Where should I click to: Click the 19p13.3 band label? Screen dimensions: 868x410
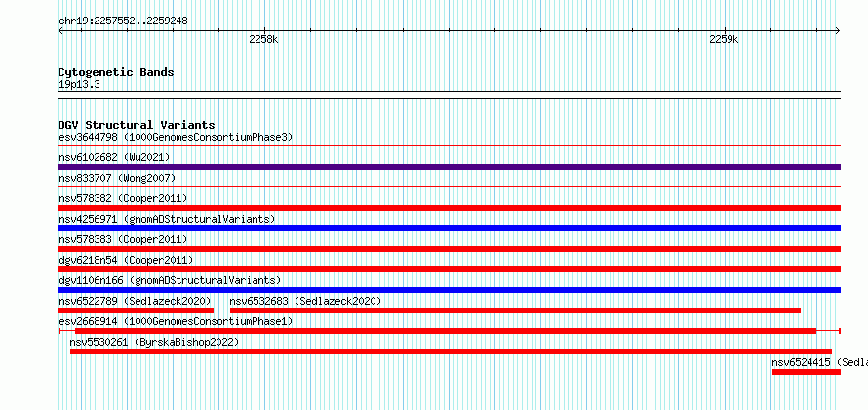click(79, 85)
